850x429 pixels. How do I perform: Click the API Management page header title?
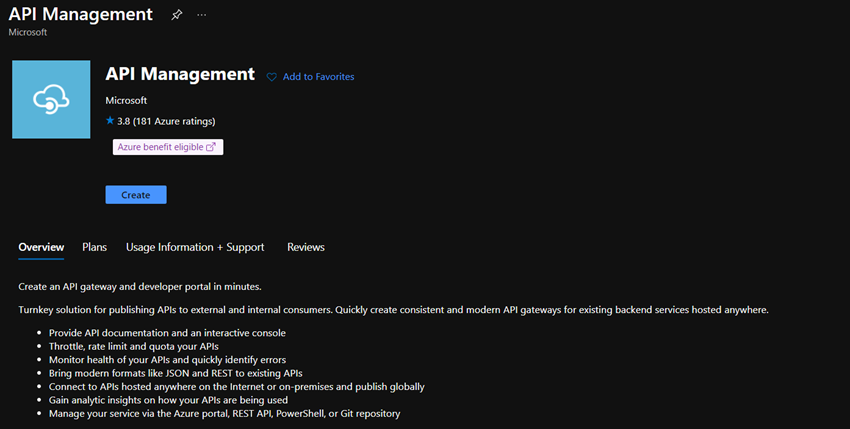tap(81, 14)
